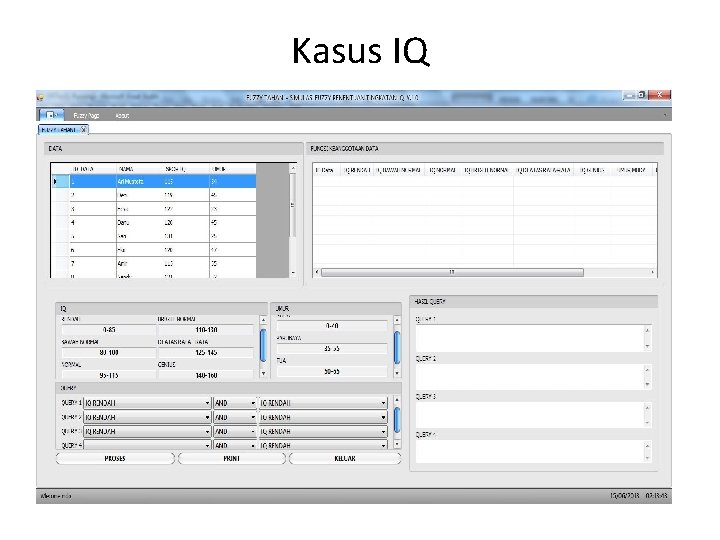Image resolution: width=720 pixels, height=540 pixels.
Task: Click the IQ panel vertical scrollbar thumb
Action: 263,345
